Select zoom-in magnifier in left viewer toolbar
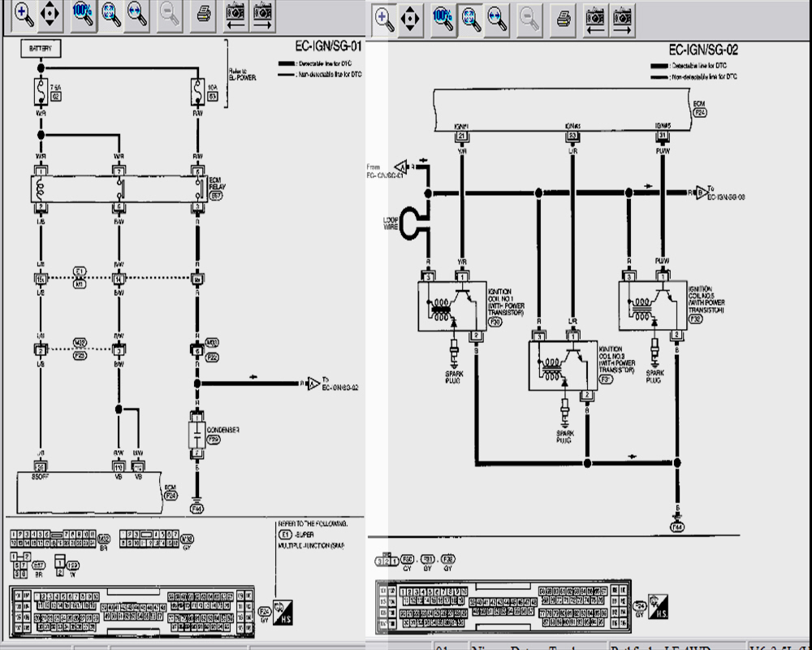This screenshot has height=650, width=812. point(24,15)
